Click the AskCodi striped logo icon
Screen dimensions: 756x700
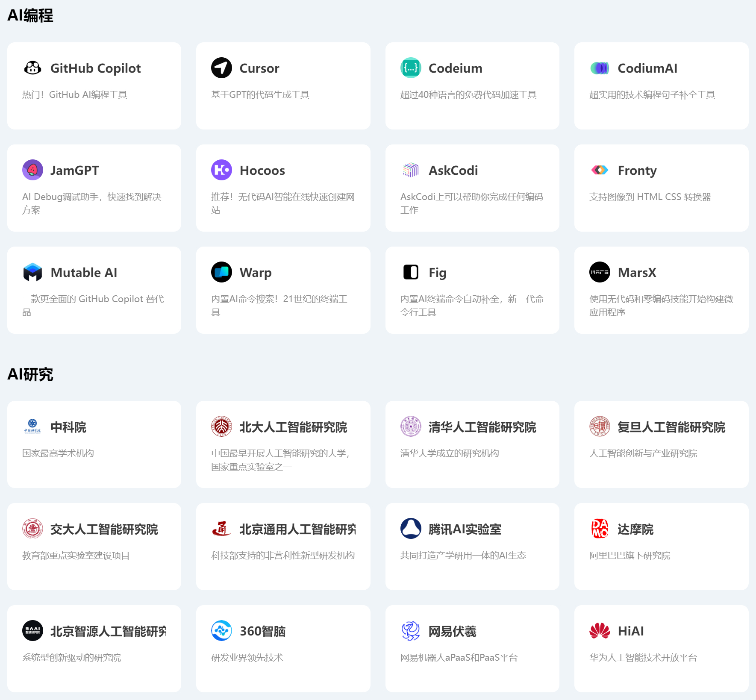click(411, 170)
